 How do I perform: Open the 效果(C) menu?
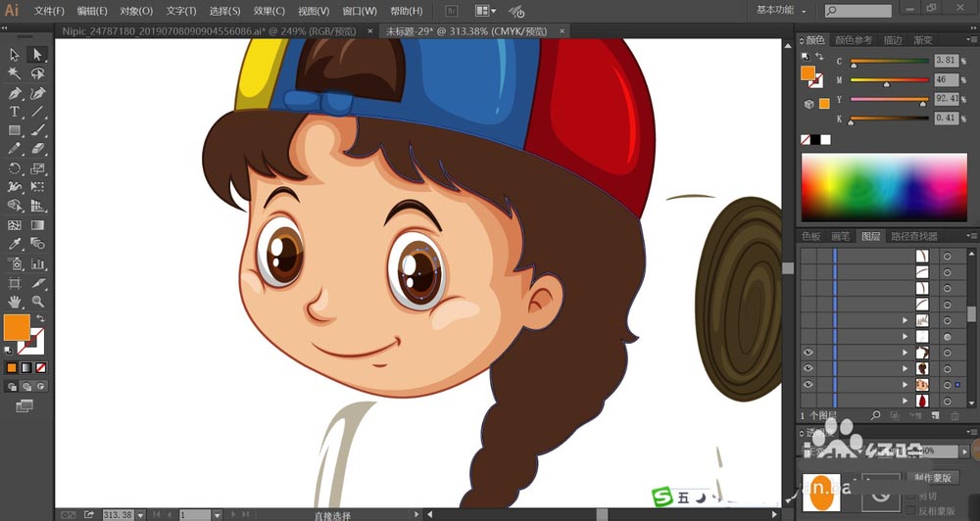coord(269,11)
